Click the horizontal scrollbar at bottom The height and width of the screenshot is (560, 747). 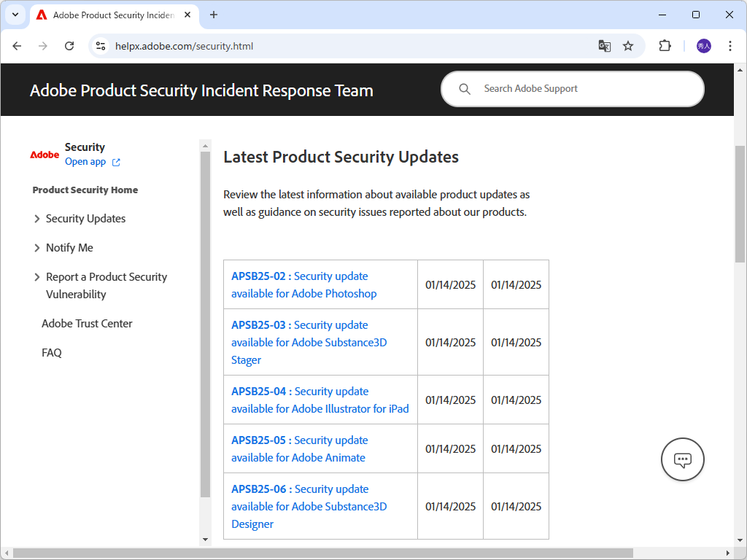pos(321,553)
